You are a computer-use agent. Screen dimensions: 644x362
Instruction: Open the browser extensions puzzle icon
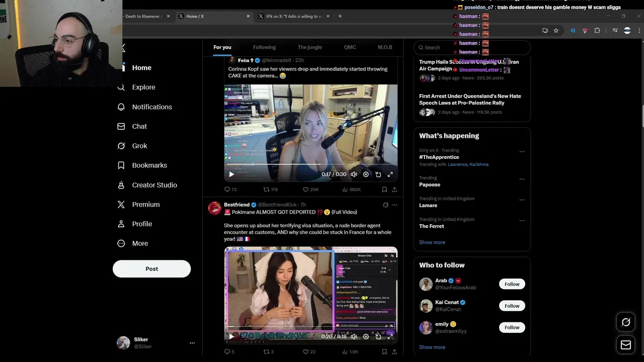597,31
